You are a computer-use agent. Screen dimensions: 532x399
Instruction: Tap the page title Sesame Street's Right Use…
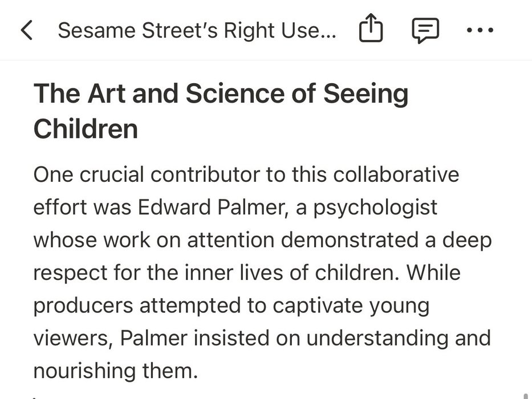pos(197,30)
